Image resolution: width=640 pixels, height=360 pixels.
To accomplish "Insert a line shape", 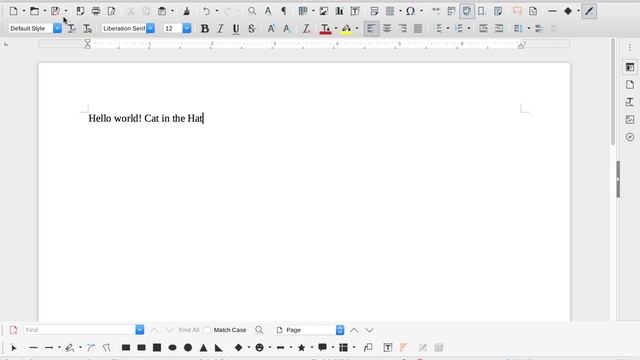I will pos(33,348).
